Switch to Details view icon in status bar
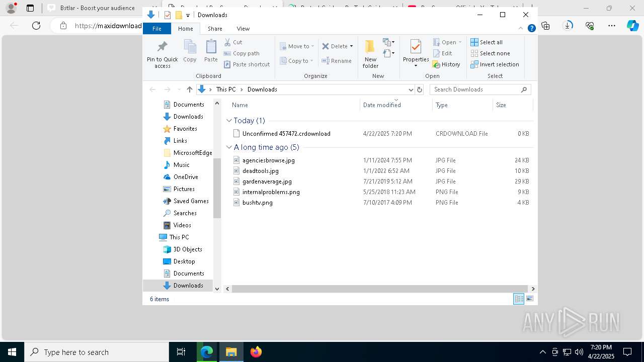This screenshot has height=362, width=644. [519, 299]
